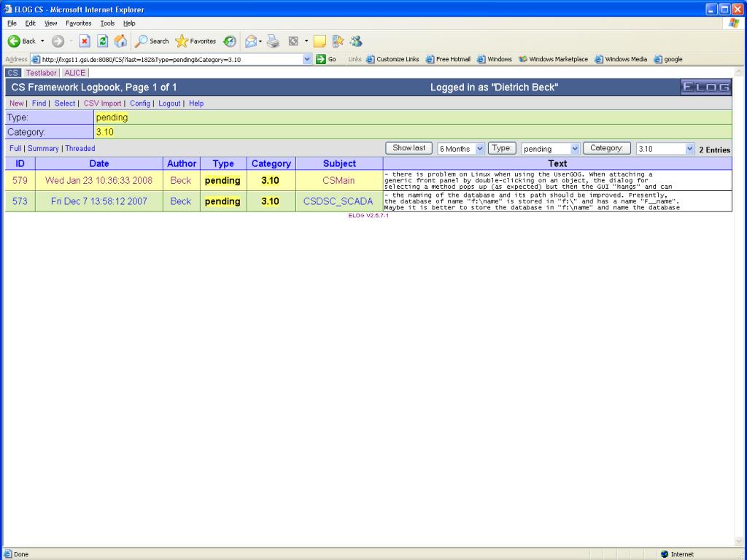Click the Forward arrow icon
Viewport: 747px width, 560px height.
(x=58, y=42)
